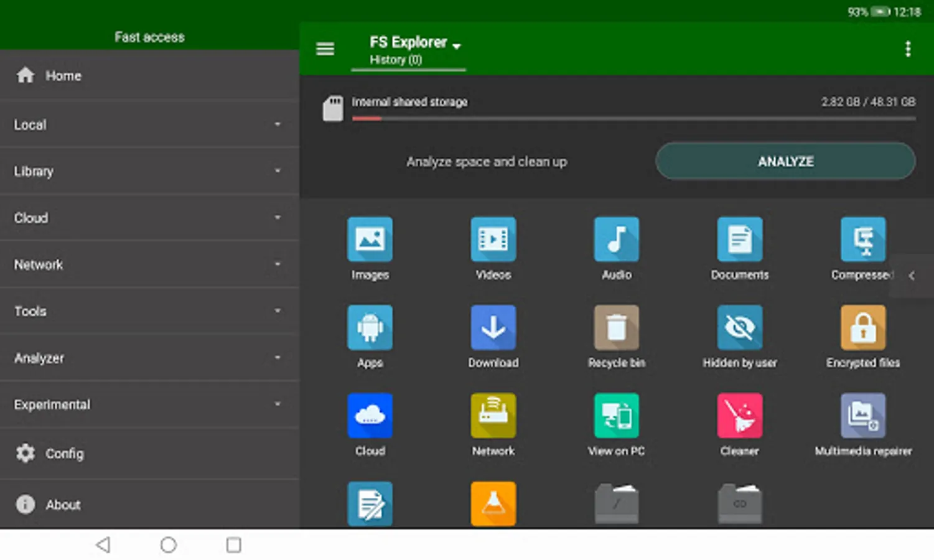The width and height of the screenshot is (934, 560).
Task: Open the SD card folder icon
Action: click(x=739, y=504)
